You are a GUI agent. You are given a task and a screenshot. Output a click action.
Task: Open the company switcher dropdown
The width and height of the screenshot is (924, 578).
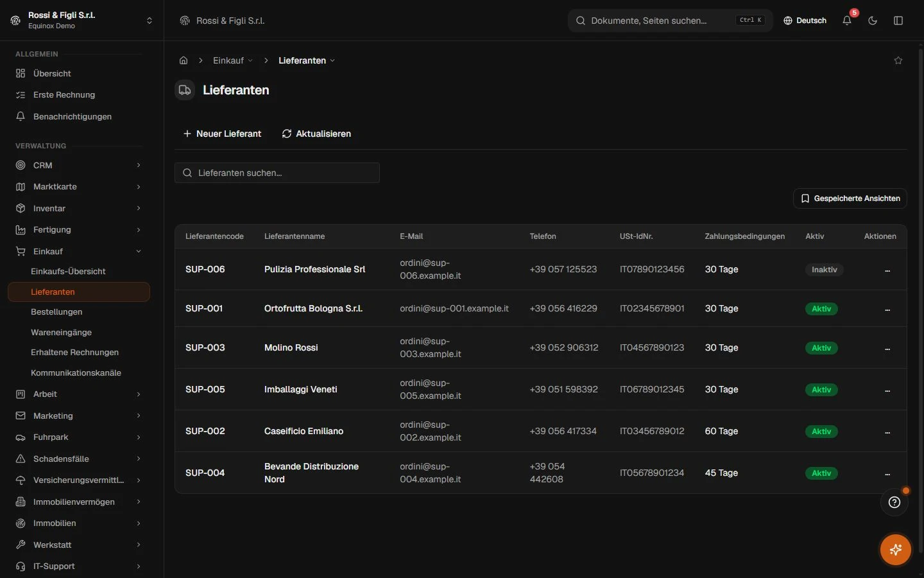click(81, 21)
